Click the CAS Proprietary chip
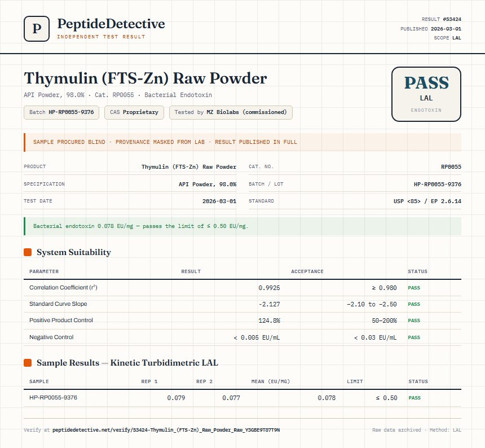485x448 pixels. click(134, 112)
